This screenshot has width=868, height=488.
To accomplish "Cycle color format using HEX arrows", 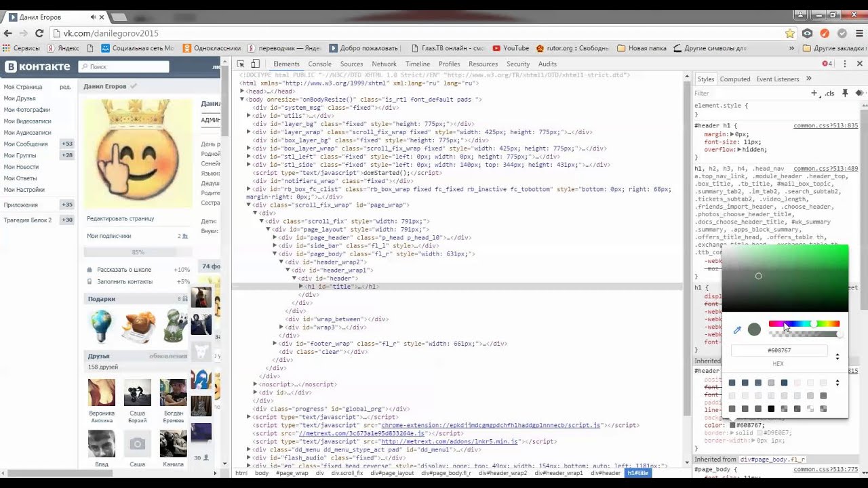I will 837,357.
